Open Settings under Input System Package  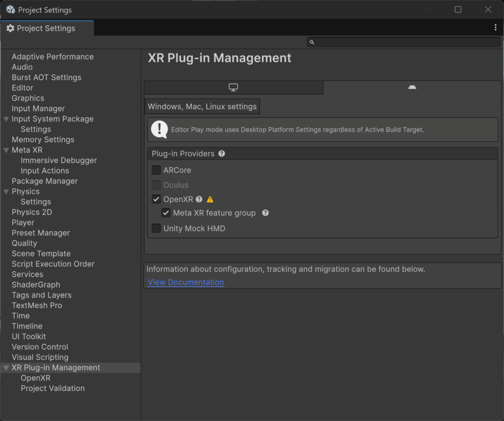36,129
